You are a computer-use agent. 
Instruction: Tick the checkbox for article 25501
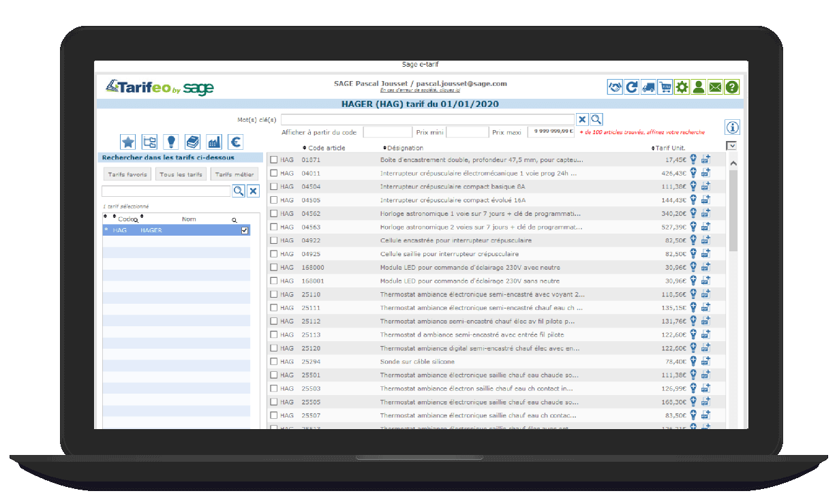coord(273,375)
